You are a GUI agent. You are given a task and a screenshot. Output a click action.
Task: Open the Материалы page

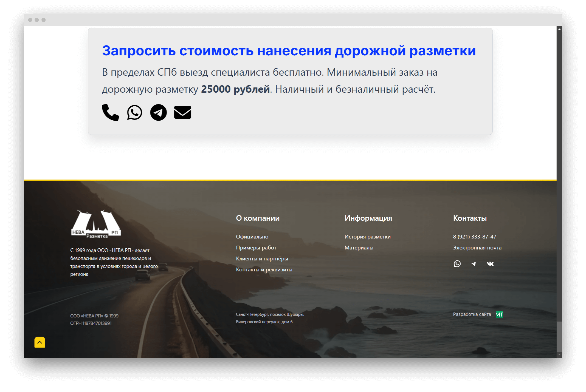(358, 248)
